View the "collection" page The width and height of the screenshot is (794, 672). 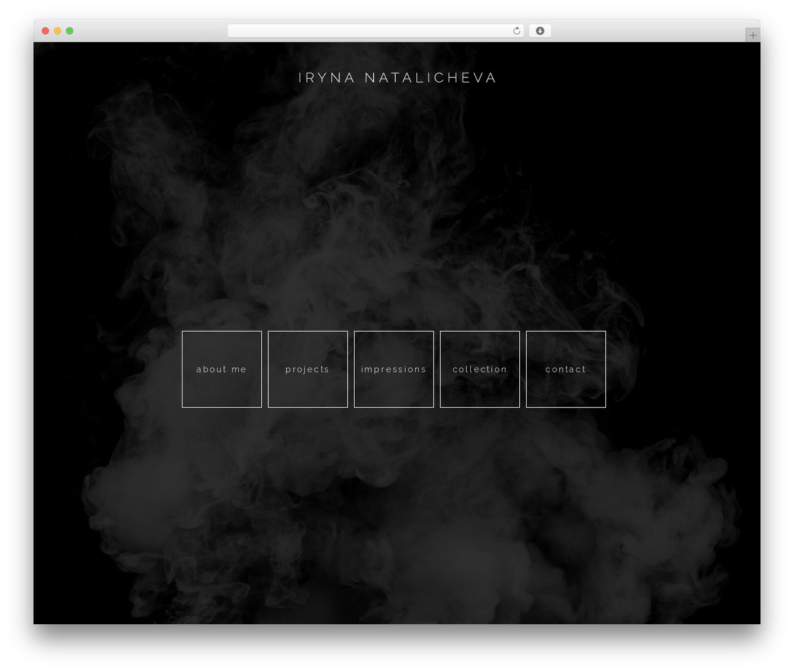pos(480,369)
